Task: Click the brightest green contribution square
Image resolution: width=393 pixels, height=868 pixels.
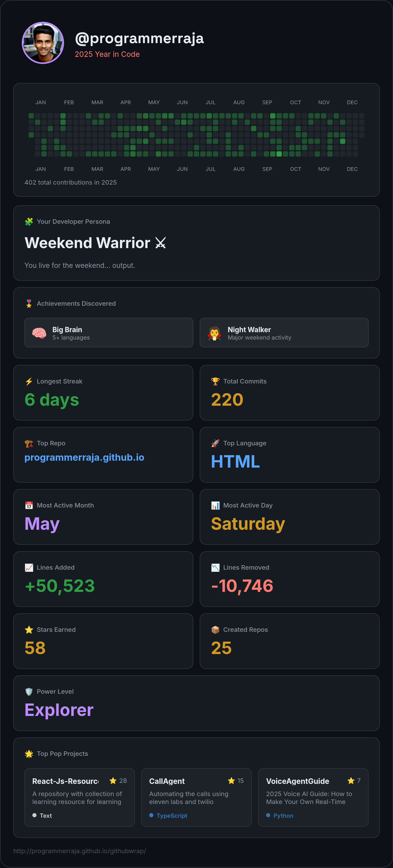Action: pos(279,154)
